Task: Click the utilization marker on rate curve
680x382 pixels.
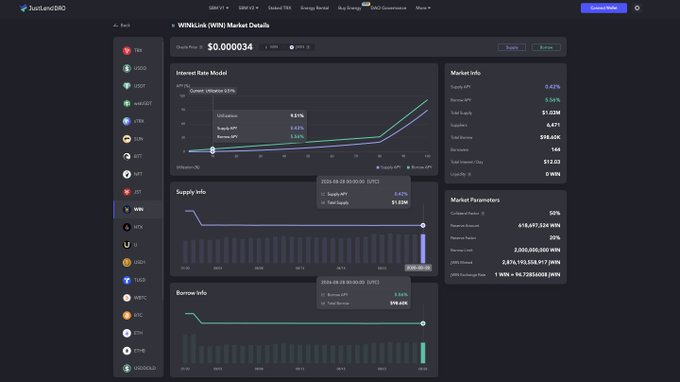Action: [x=212, y=150]
